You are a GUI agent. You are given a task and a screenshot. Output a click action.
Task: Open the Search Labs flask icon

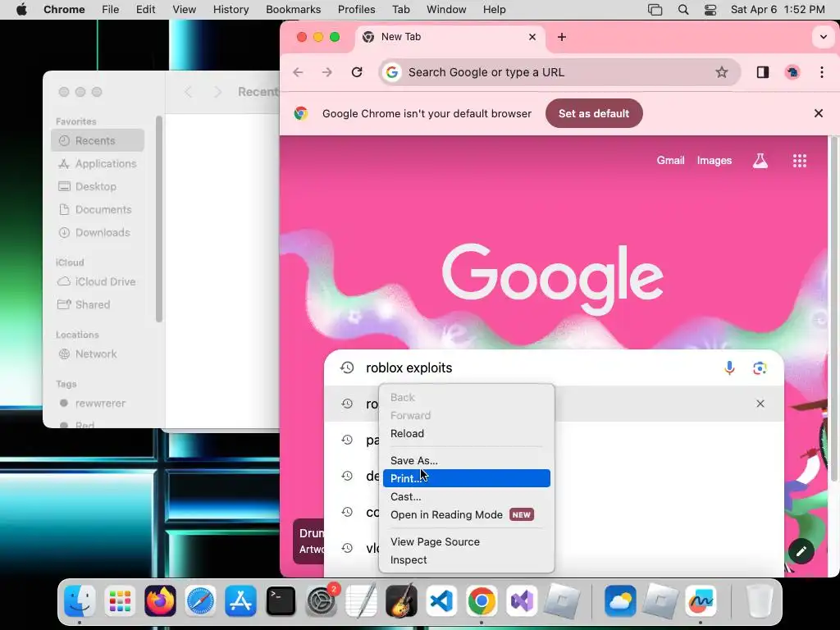point(760,160)
